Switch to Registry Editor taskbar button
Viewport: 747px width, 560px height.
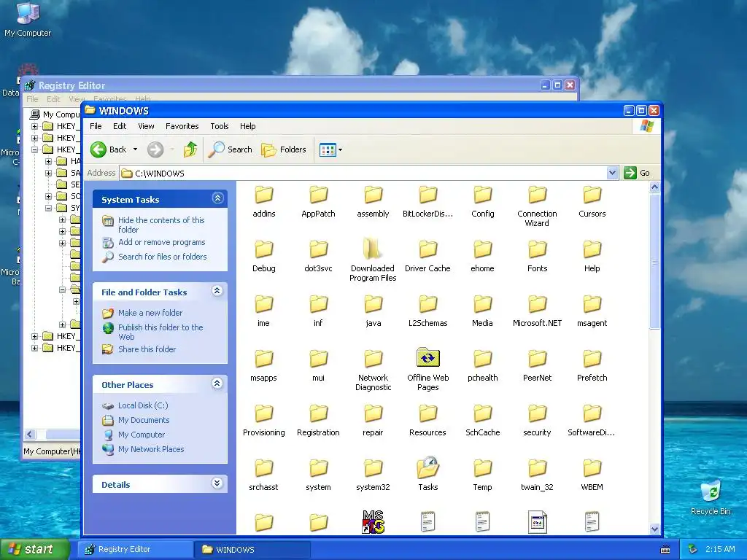tap(136, 549)
